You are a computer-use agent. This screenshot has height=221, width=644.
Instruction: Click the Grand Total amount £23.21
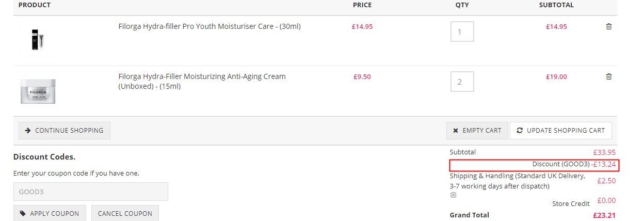604,215
